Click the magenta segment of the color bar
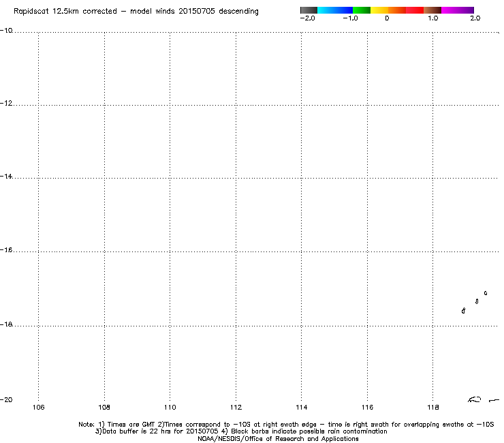 (450, 10)
